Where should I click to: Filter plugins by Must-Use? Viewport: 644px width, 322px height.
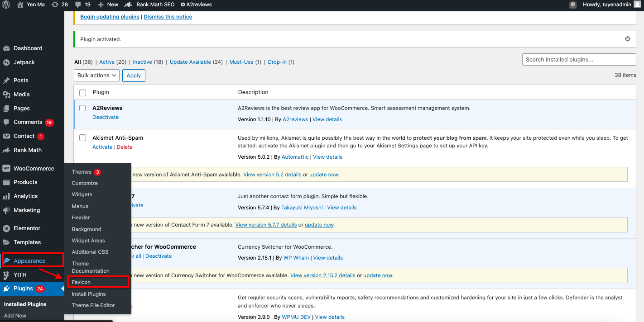[245, 62]
